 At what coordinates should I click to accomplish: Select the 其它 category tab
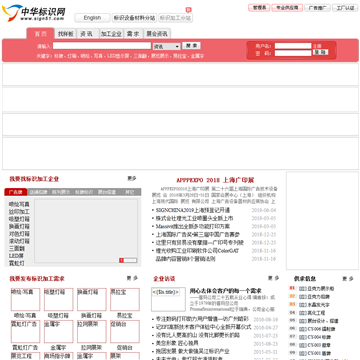tap(129, 192)
